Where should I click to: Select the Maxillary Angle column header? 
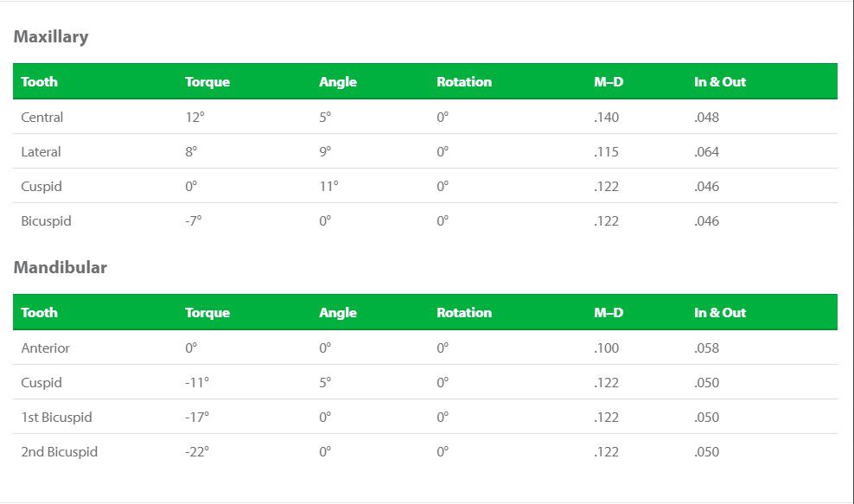(x=338, y=82)
